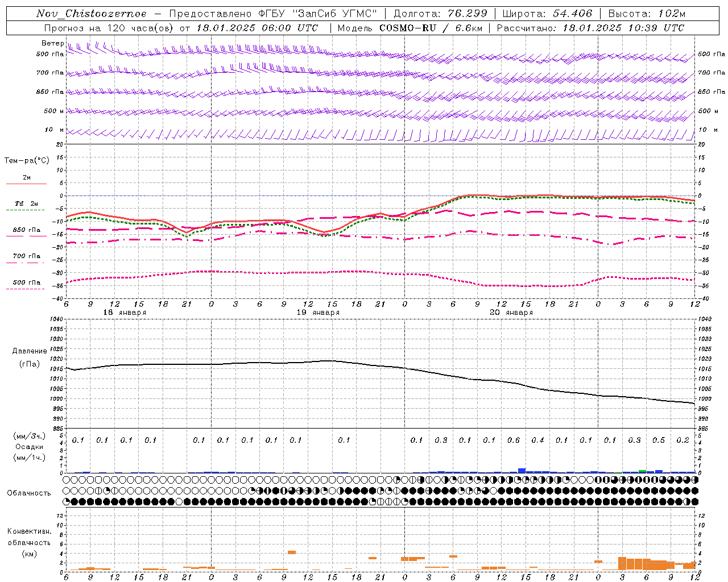
Task: Click the "(гПа)" unit under Давление
Action: pos(30,364)
